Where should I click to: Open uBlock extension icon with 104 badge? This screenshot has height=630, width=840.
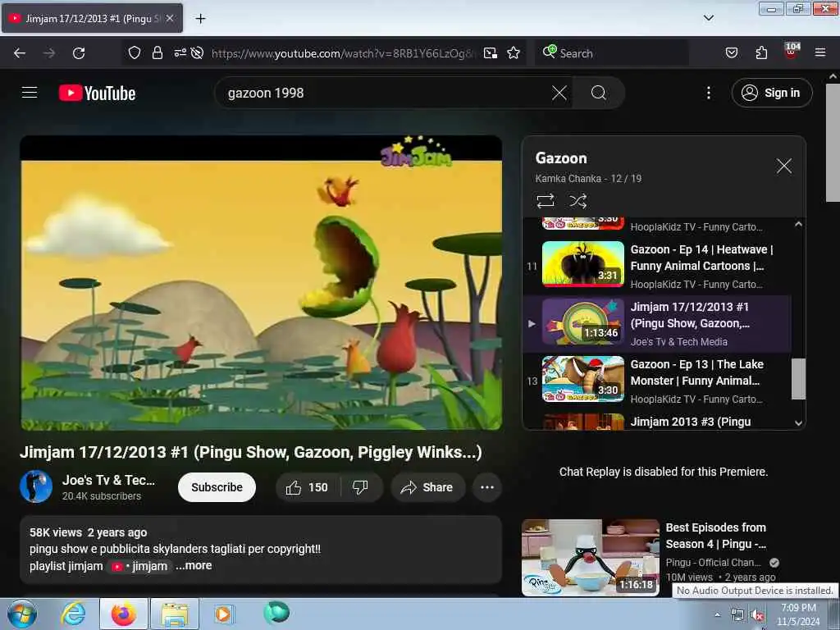[791, 52]
